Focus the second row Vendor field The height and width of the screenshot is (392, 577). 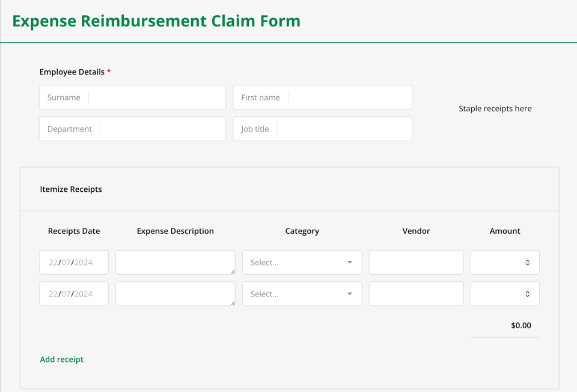coord(416,294)
